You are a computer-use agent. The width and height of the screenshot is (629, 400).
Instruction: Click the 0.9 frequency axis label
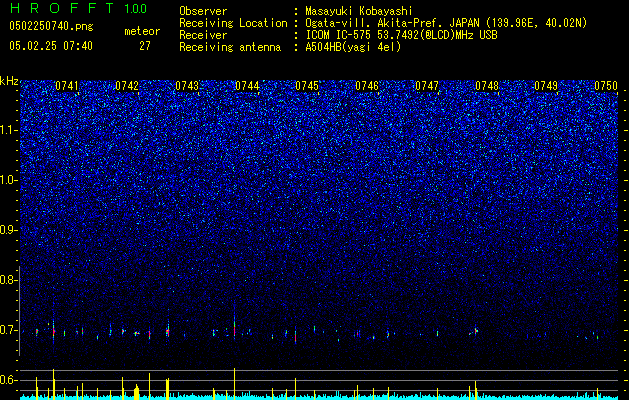click(8, 230)
